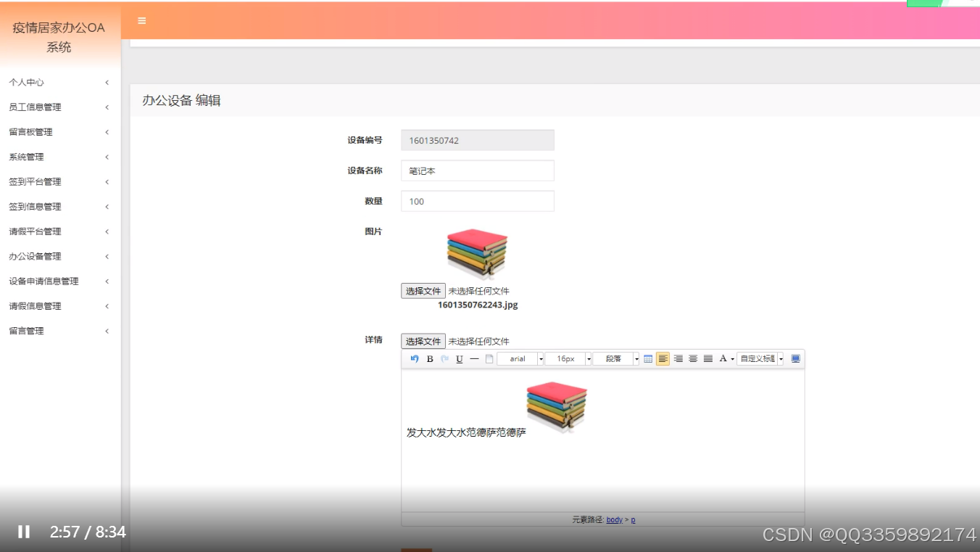Open the font color dropdown arrow

click(x=732, y=359)
